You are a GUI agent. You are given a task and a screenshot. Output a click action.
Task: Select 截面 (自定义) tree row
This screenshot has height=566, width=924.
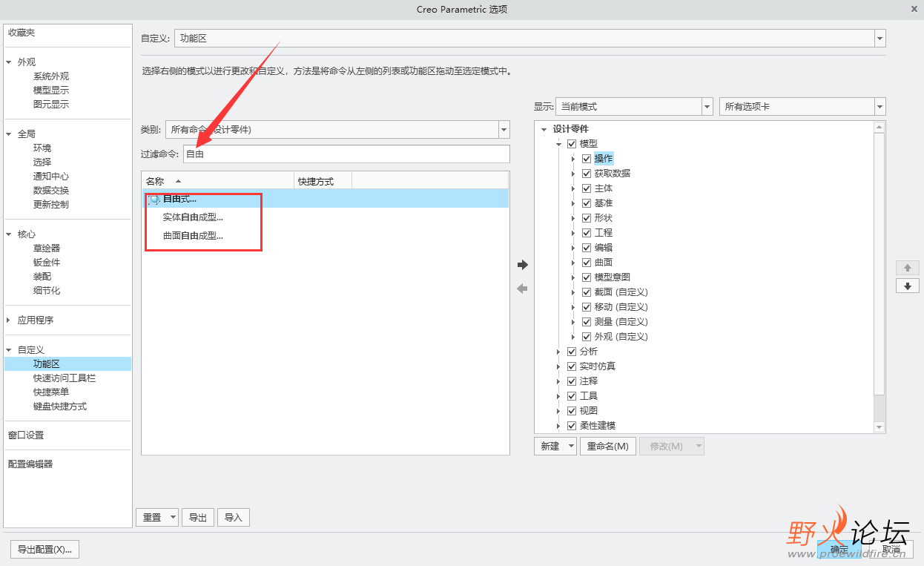click(x=621, y=292)
